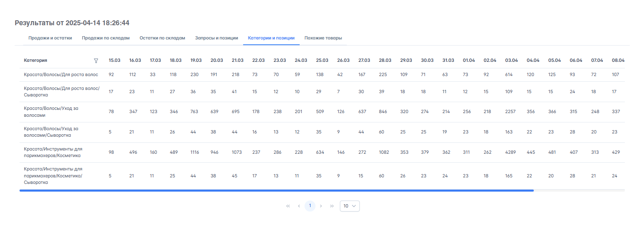Click the previous page arrow
Image resolution: width=644 pixels, height=227 pixels.
tap(299, 206)
